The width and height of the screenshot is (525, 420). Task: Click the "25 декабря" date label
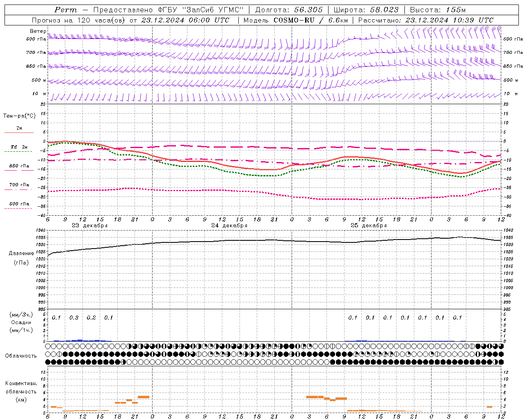tap(369, 226)
